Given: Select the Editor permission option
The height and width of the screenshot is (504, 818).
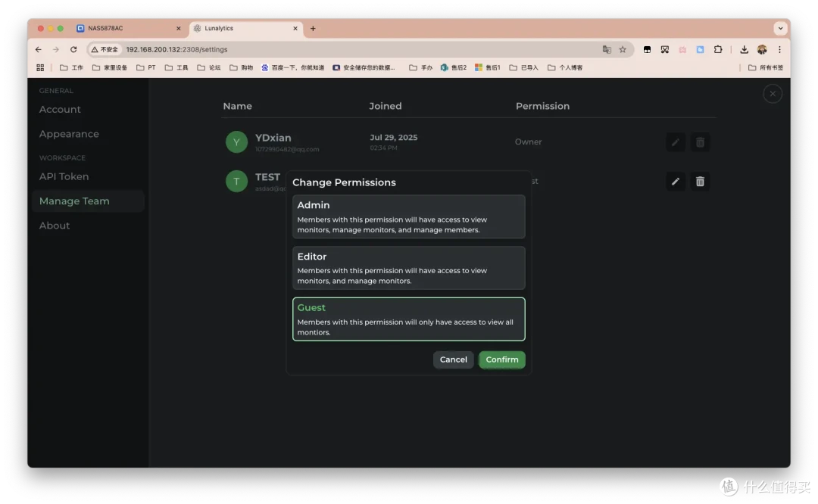Looking at the screenshot, I should tap(408, 268).
